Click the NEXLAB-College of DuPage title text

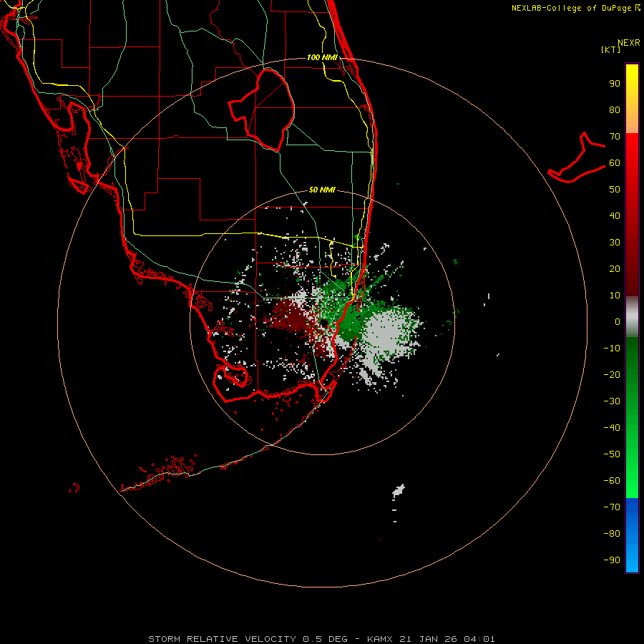click(572, 8)
